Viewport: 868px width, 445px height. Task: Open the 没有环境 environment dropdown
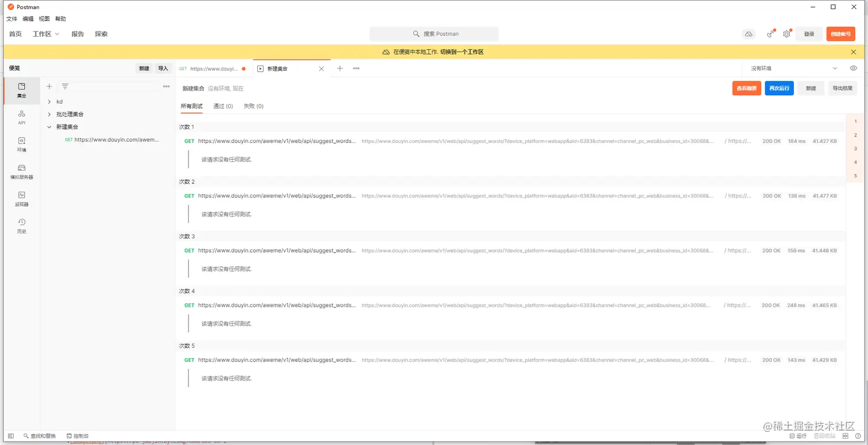tap(794, 68)
